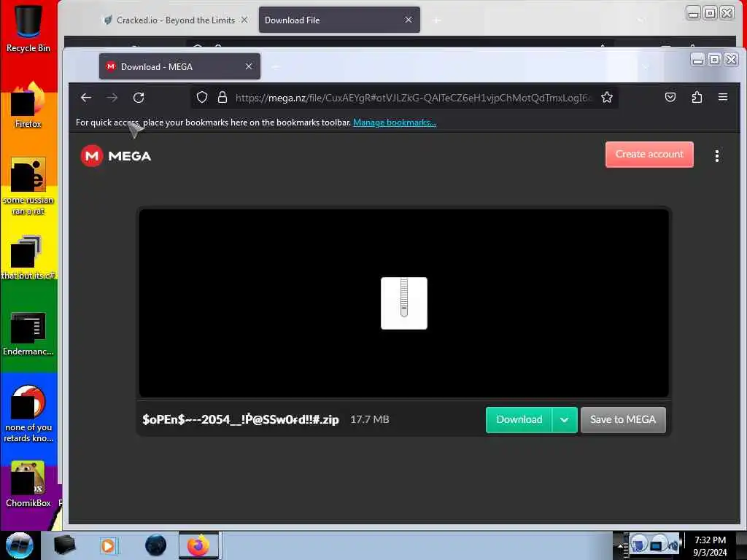Screen dimensions: 747x560
Task: Open a new tab in the MEGA window
Action: coord(276,66)
